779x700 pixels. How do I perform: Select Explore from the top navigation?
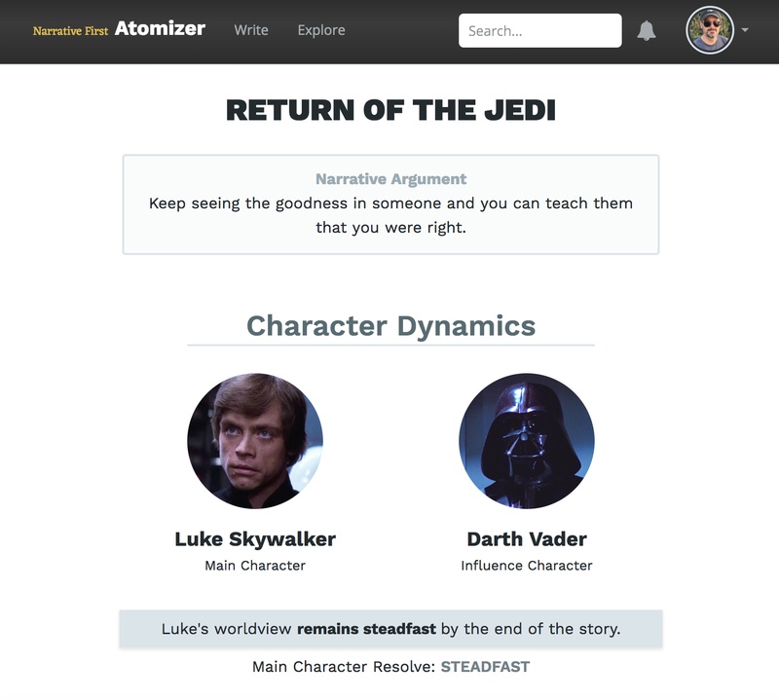(x=321, y=30)
